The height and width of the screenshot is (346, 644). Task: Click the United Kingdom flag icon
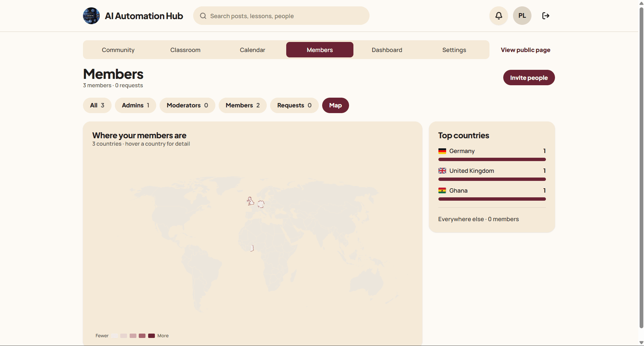coord(442,171)
